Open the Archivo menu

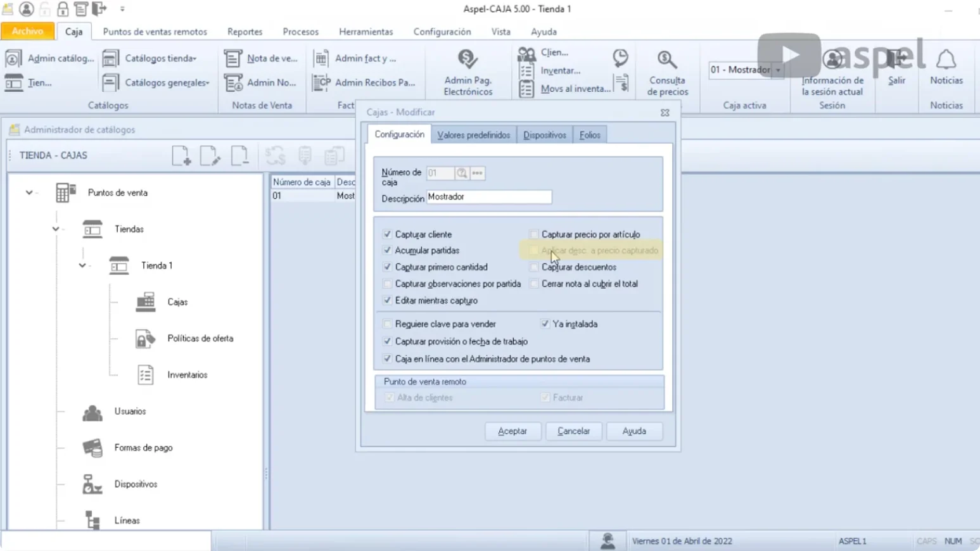(x=27, y=31)
